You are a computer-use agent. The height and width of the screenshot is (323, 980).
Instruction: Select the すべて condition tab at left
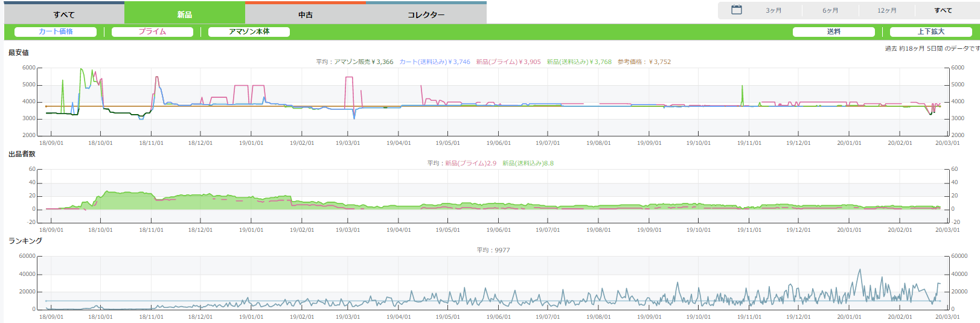(64, 14)
